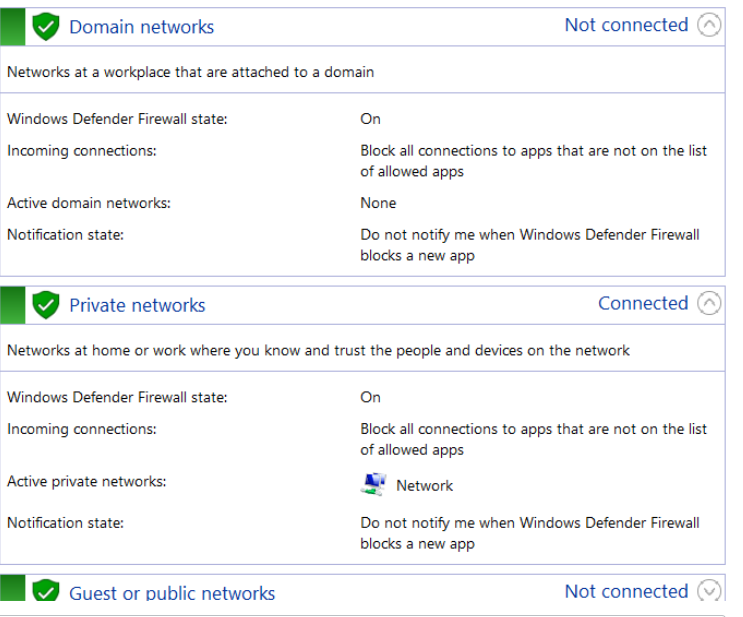This screenshot has width=743, height=617.
Task: Click 'Block all connections' value in Private section
Action: point(533,439)
